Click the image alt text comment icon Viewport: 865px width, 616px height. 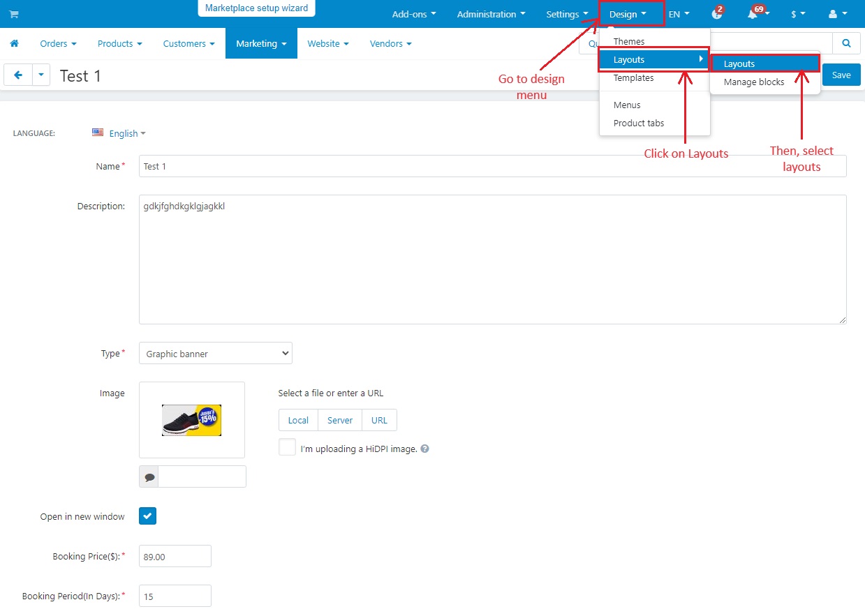(149, 477)
